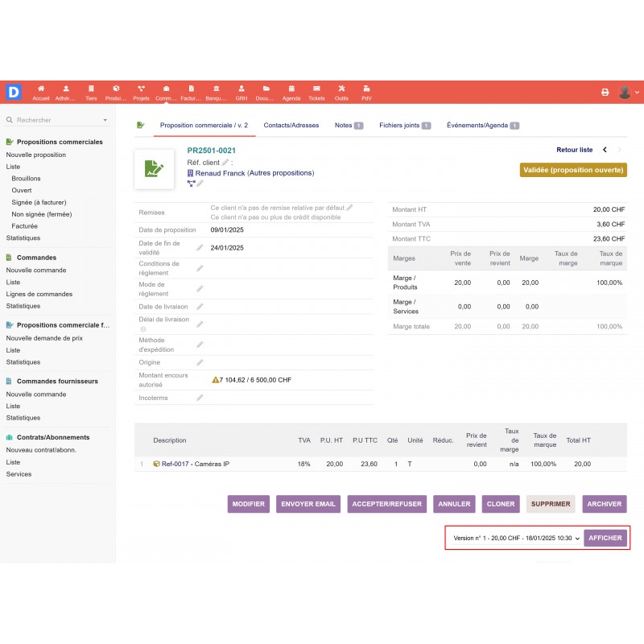Open the Agenda module icon
The image size is (644, 644).
[290, 89]
